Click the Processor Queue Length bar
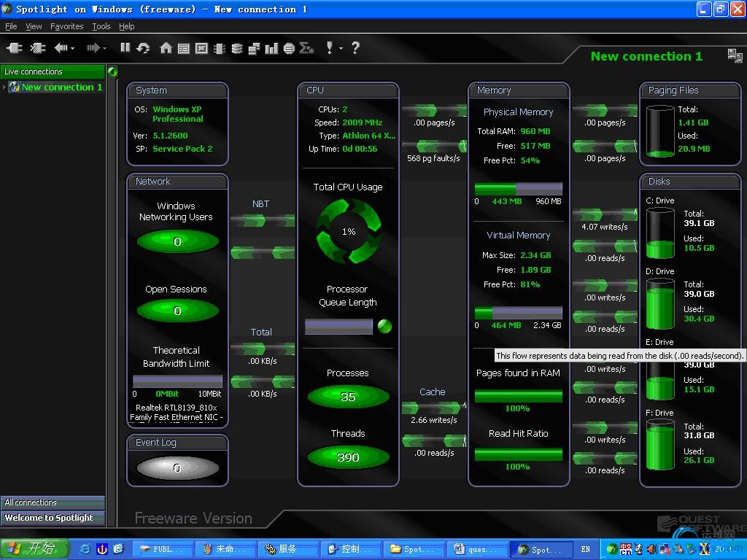The height and width of the screenshot is (560, 747). 338,327
